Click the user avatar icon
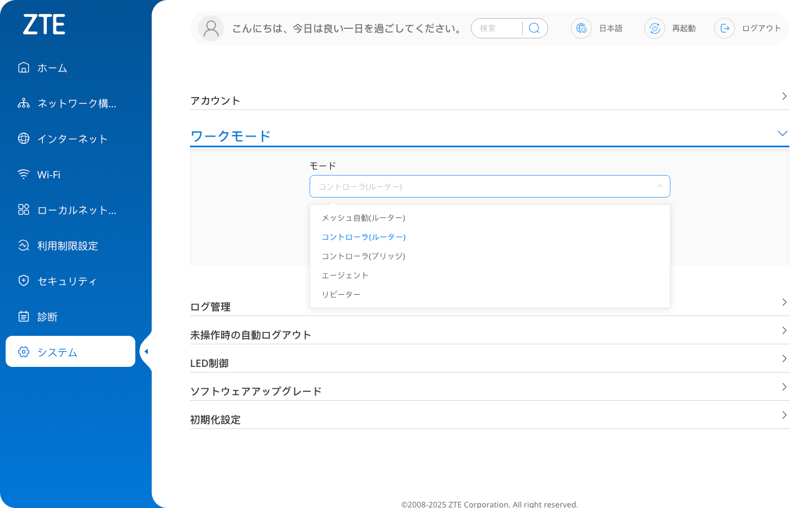The image size is (812, 508). click(210, 28)
